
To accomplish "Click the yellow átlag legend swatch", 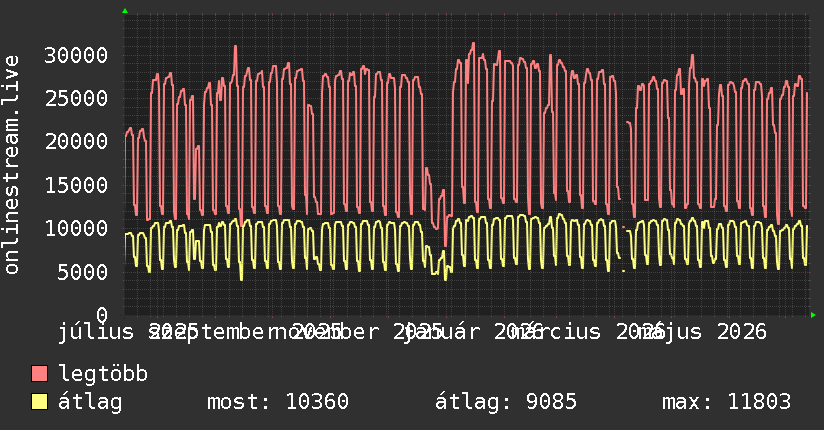I will 39,402.
